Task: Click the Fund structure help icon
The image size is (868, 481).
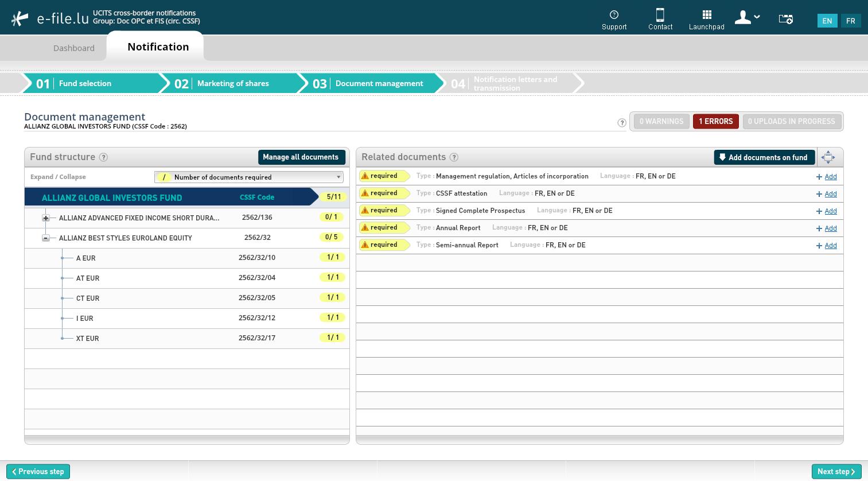Action: point(103,157)
